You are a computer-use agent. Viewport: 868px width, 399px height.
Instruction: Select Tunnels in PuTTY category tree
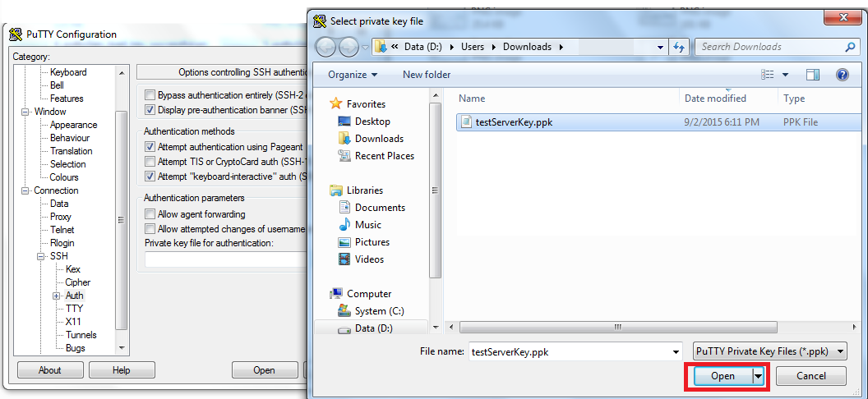(x=81, y=335)
